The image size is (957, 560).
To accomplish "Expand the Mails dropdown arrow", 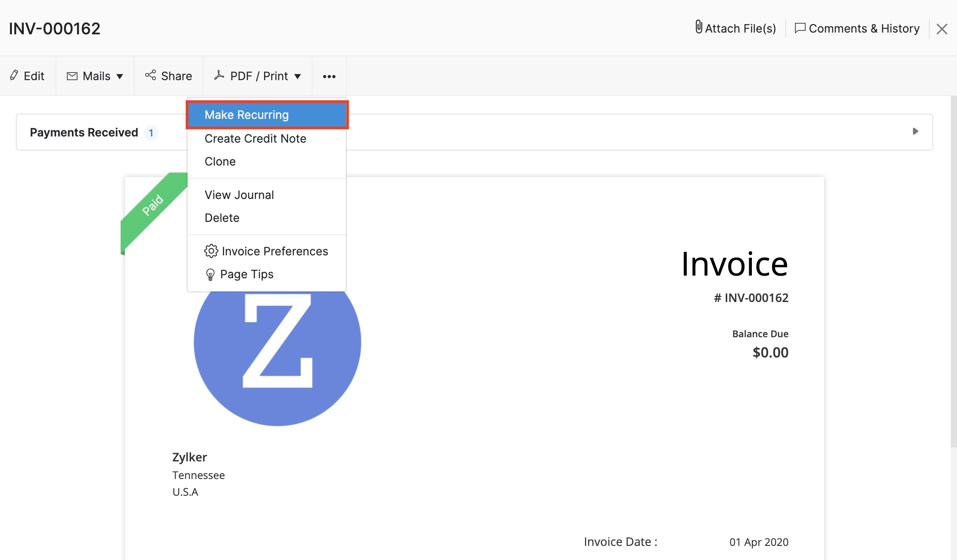I will click(x=120, y=77).
